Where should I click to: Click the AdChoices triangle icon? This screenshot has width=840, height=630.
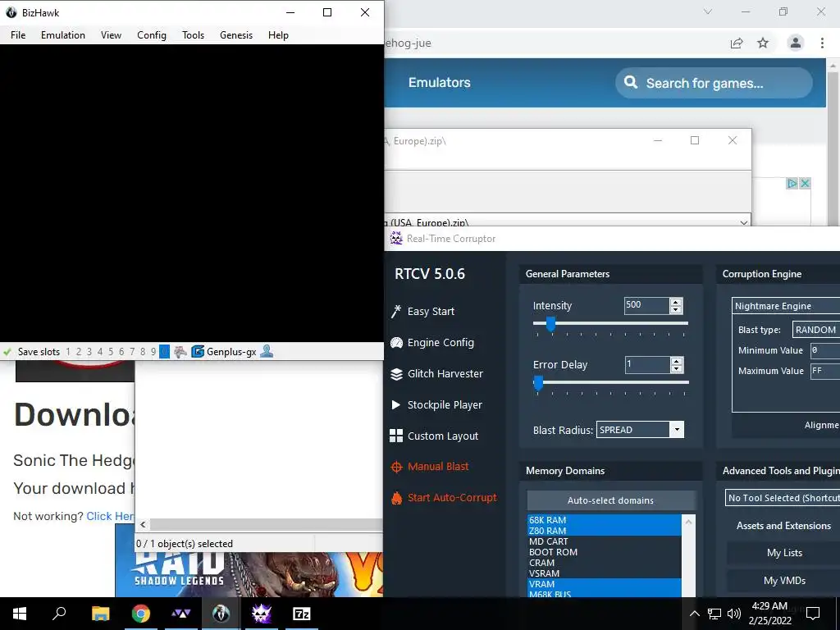pos(792,183)
